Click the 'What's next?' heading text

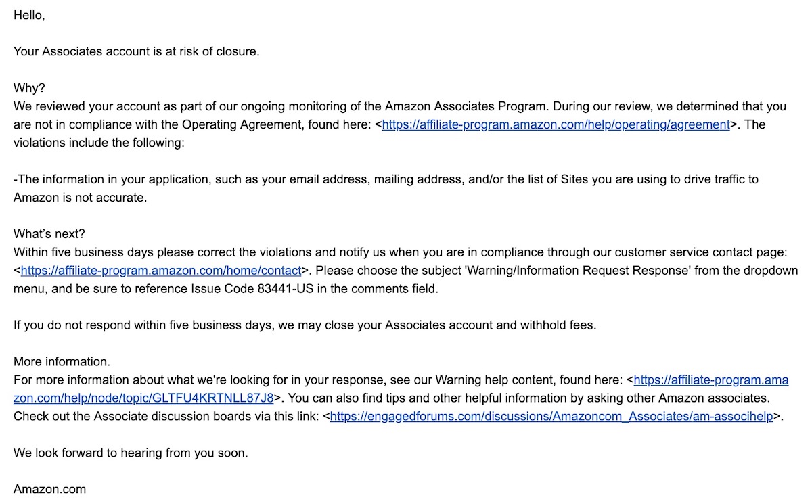[49, 234]
